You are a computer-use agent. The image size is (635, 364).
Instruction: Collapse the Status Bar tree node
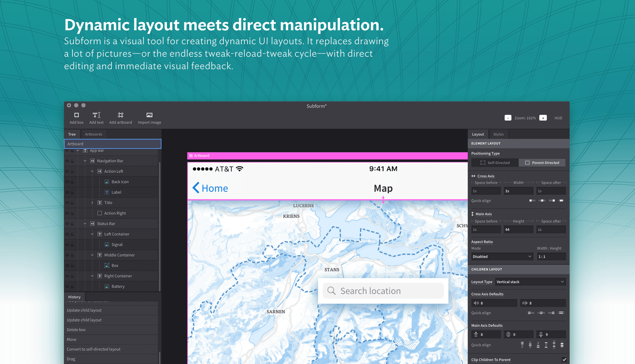[x=85, y=224]
